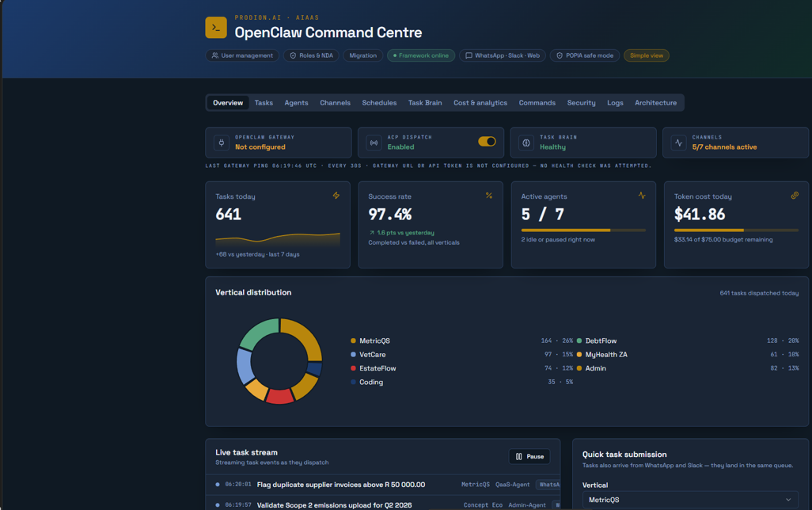The height and width of the screenshot is (510, 812).
Task: Click the Admin legend color dot
Action: point(579,368)
